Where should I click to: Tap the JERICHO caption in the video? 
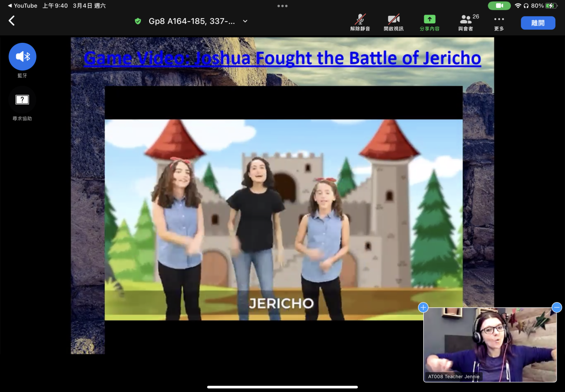pyautogui.click(x=281, y=303)
